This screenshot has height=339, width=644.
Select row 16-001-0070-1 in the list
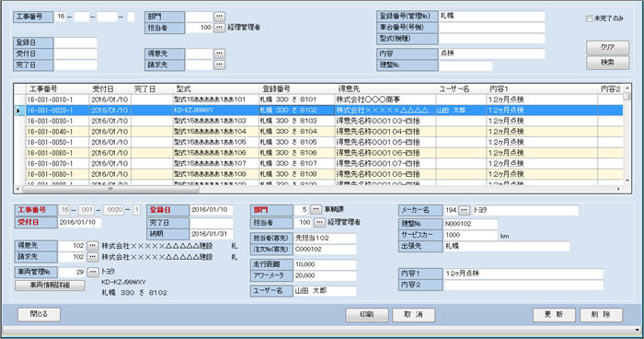click(318, 163)
